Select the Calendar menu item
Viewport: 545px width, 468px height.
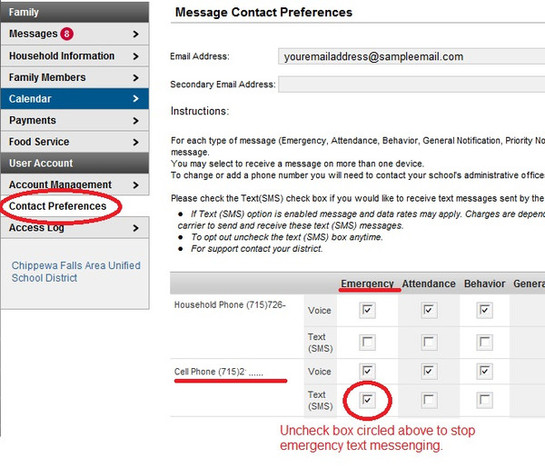75,99
